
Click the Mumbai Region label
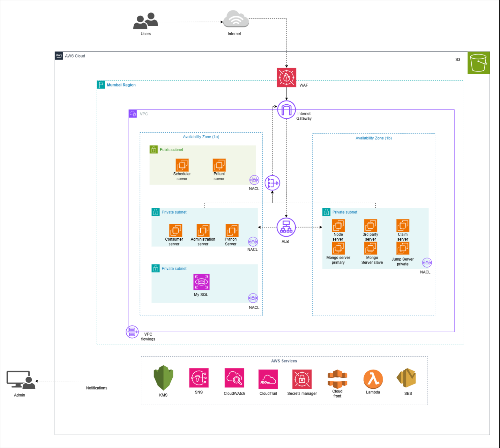121,85
